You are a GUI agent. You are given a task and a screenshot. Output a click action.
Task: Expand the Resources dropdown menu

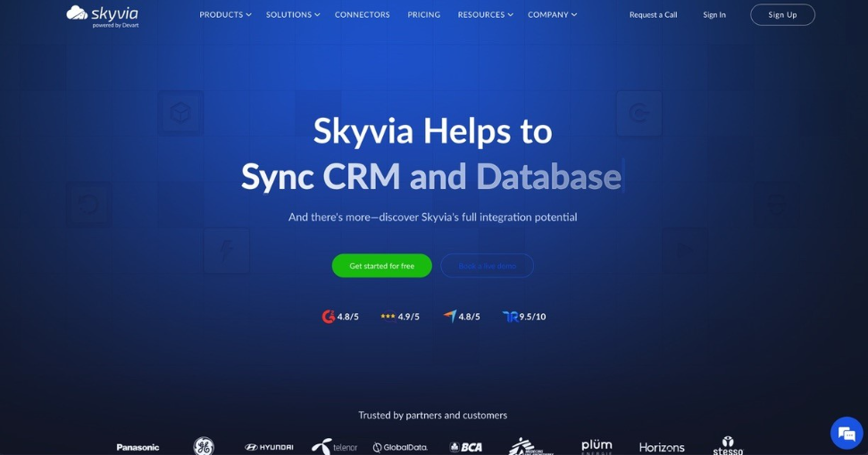tap(485, 15)
